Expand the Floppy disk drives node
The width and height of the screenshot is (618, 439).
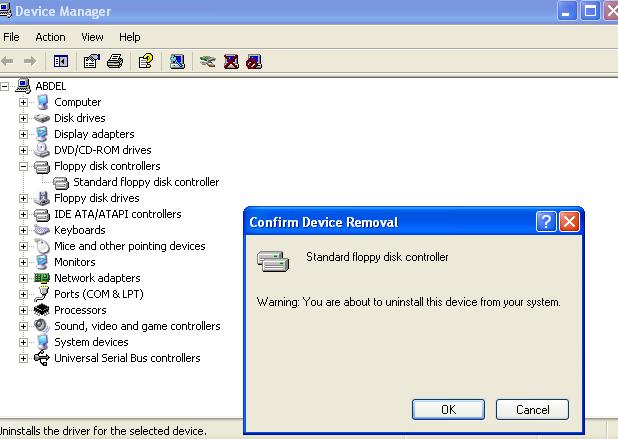tap(23, 198)
